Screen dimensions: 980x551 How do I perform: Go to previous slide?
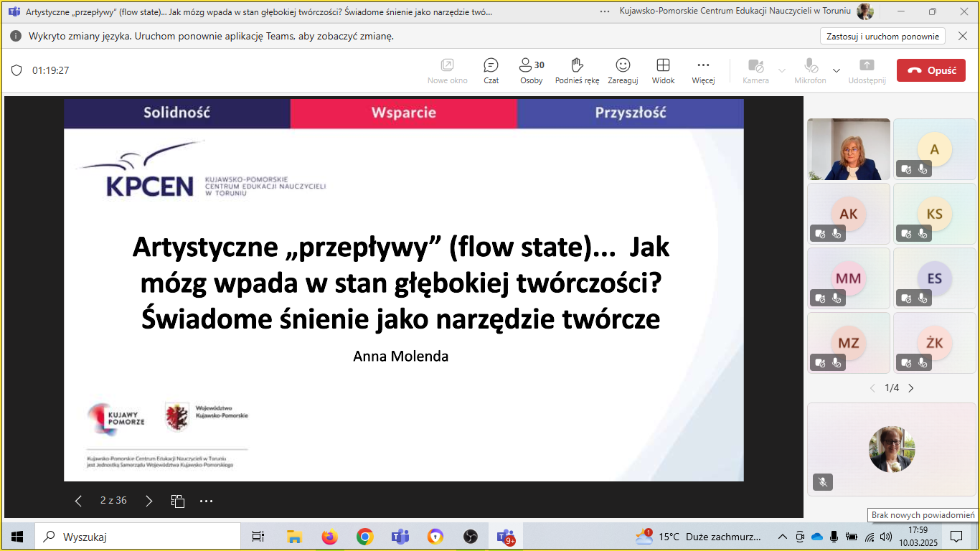pos(79,501)
